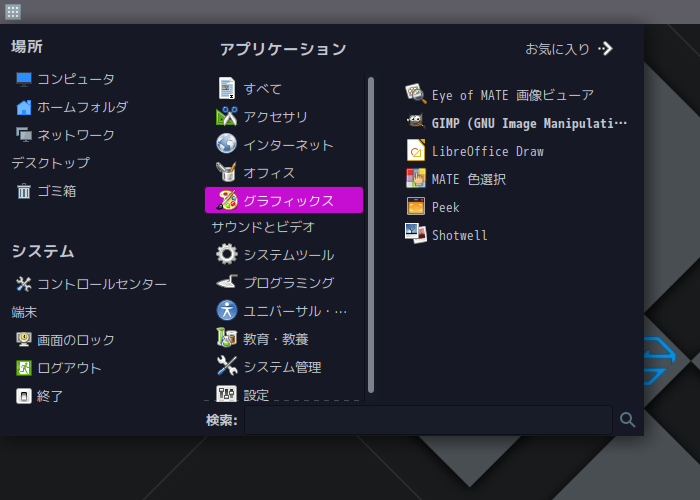Screen dimensions: 700x500
Task: Click the ログアウト logout icon
Action: click(x=24, y=368)
